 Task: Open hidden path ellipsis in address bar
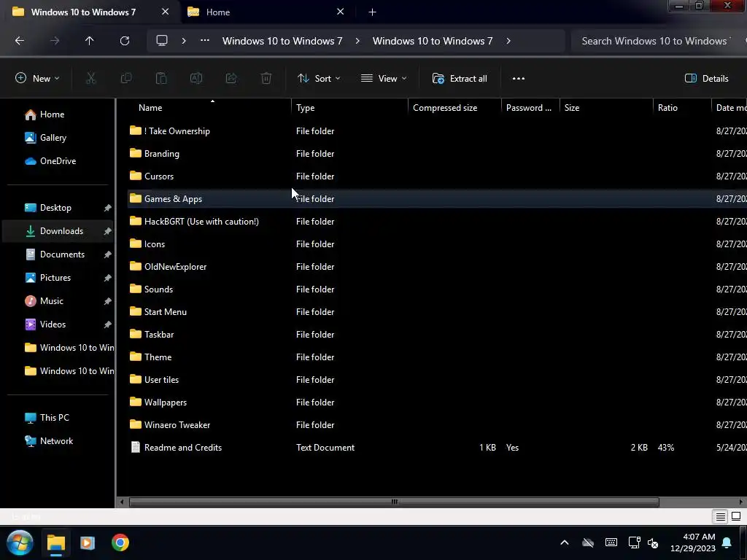tap(205, 41)
